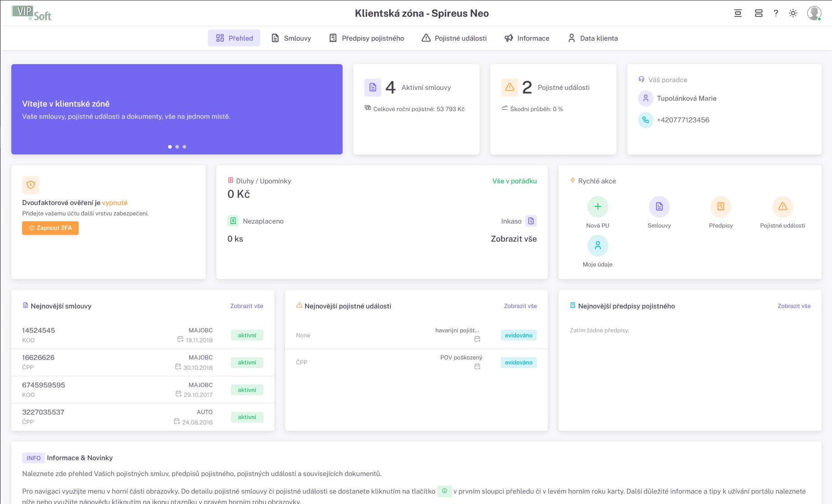This screenshot has width=832, height=504.
Task: Open the Moje údaje quick action
Action: click(598, 246)
